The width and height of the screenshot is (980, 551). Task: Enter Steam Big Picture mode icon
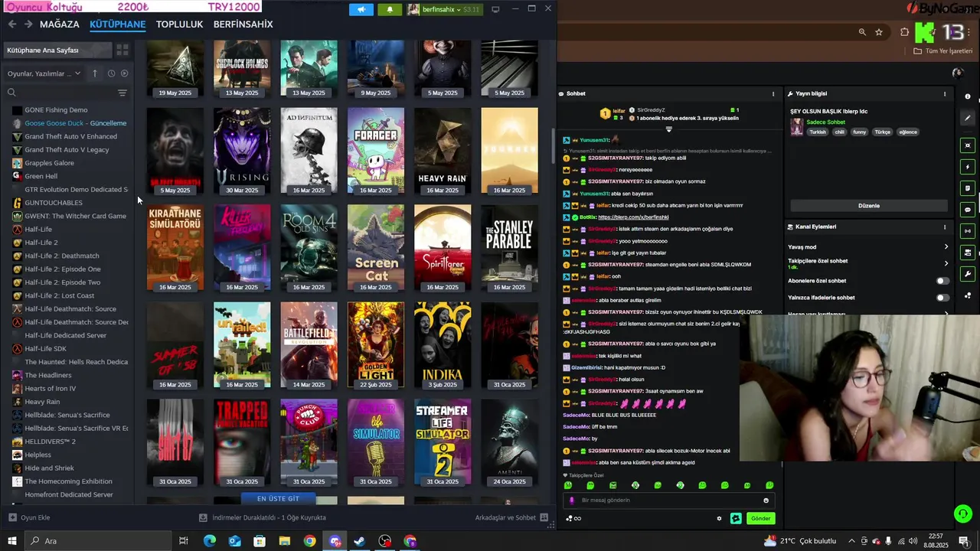coord(495,9)
